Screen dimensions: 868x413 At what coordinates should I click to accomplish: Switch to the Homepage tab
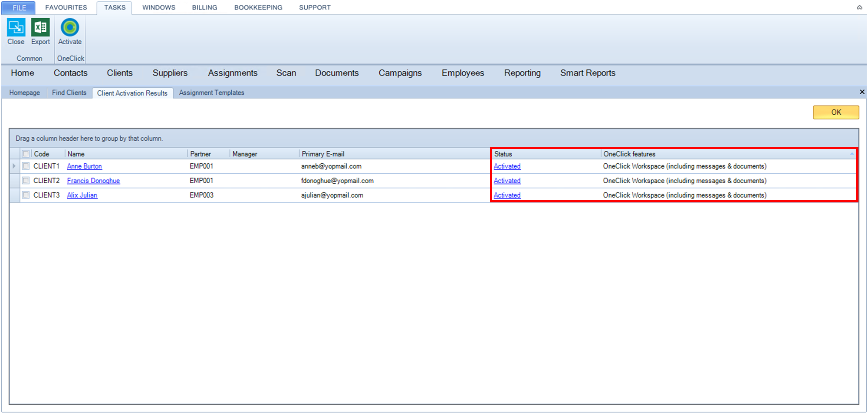point(24,93)
